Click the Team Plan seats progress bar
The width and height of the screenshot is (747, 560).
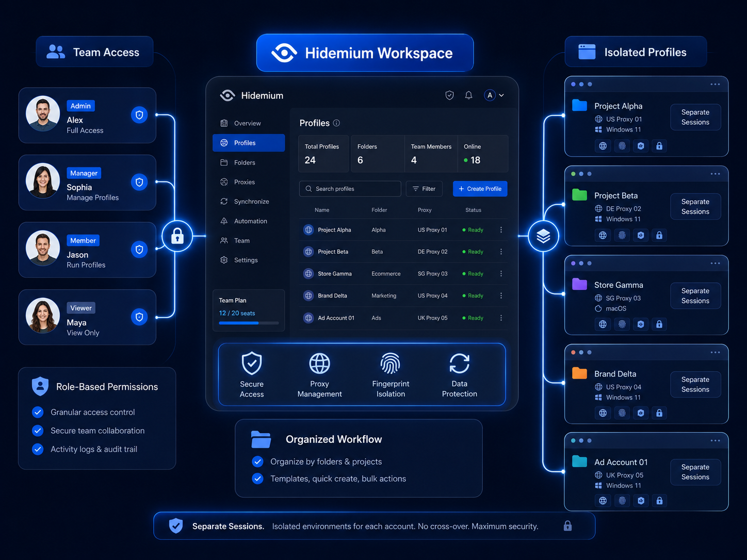tap(249, 323)
